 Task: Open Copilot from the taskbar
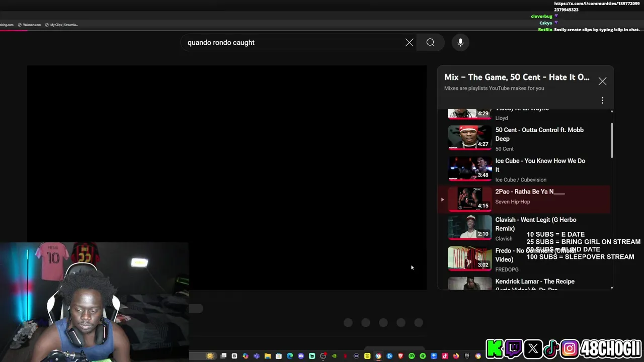[246, 356]
